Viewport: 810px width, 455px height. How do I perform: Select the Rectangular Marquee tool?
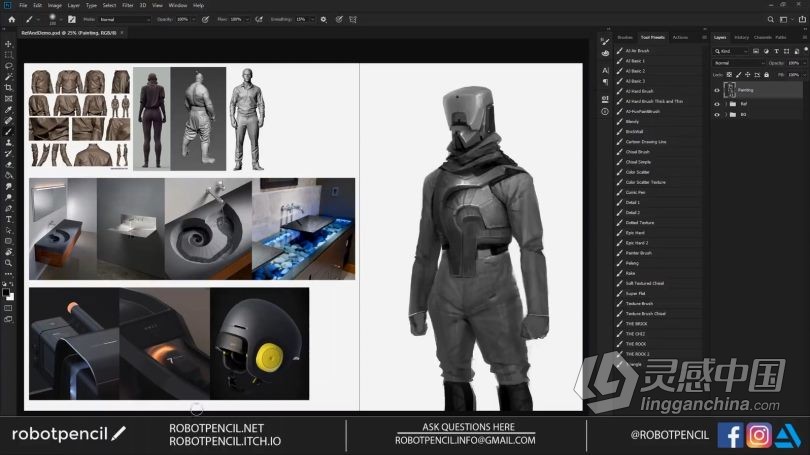tap(8, 55)
